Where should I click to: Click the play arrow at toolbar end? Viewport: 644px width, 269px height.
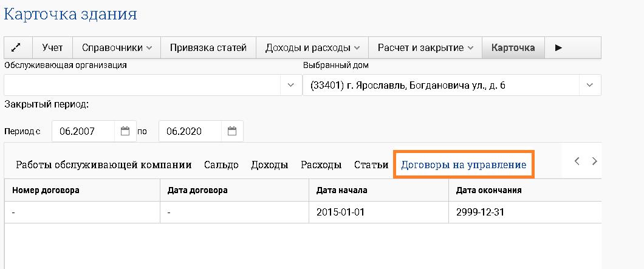558,47
